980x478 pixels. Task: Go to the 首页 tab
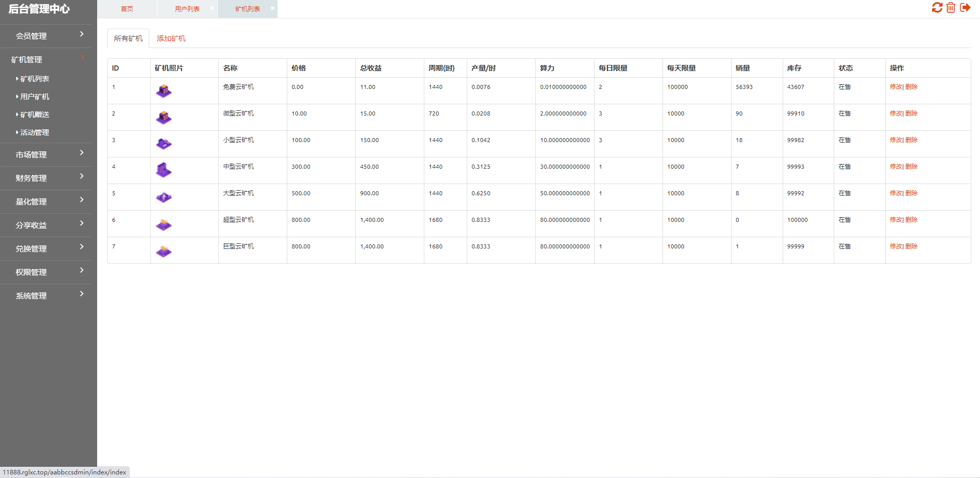127,9
